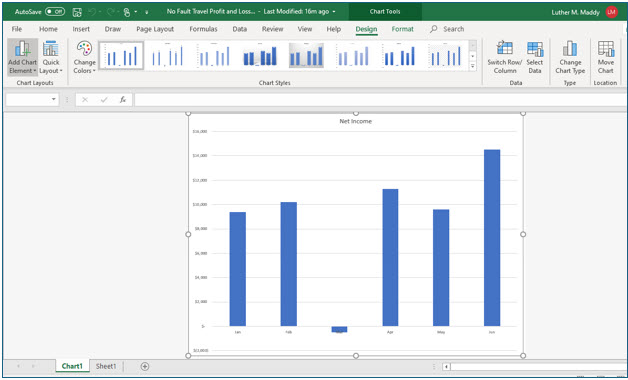Open the Name Box dropdown arrow
628x380 pixels.
pos(54,99)
